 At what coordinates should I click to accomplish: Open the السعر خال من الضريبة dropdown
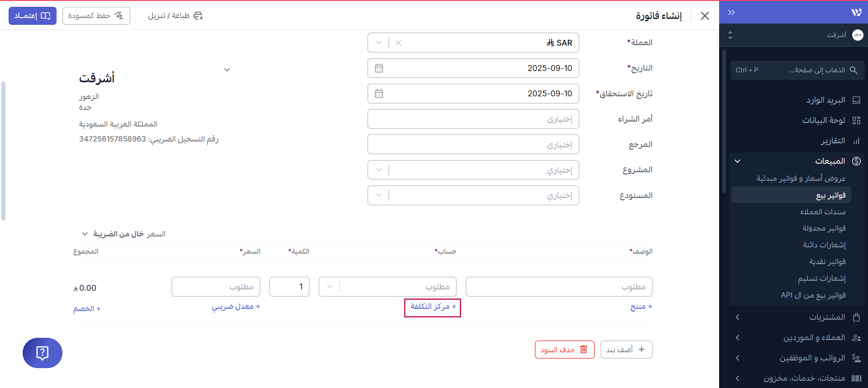(124, 234)
